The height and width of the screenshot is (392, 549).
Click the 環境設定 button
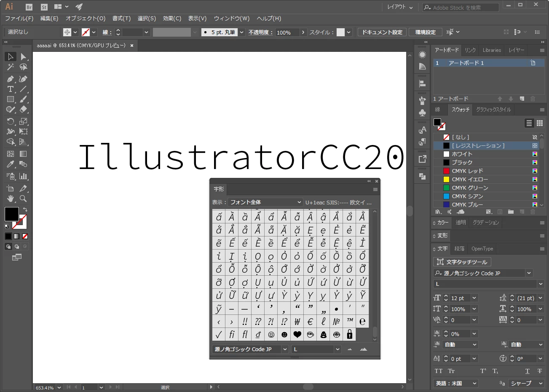pyautogui.click(x=426, y=32)
